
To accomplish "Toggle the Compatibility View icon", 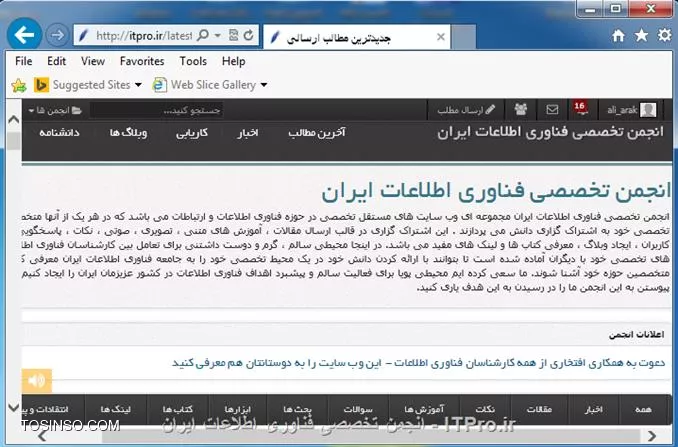I will (233, 35).
